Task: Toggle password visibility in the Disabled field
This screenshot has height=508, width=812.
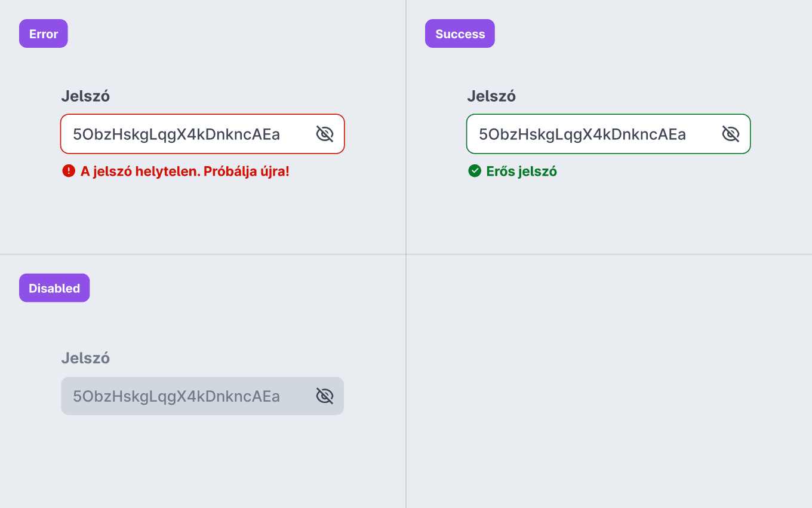Action: click(324, 396)
